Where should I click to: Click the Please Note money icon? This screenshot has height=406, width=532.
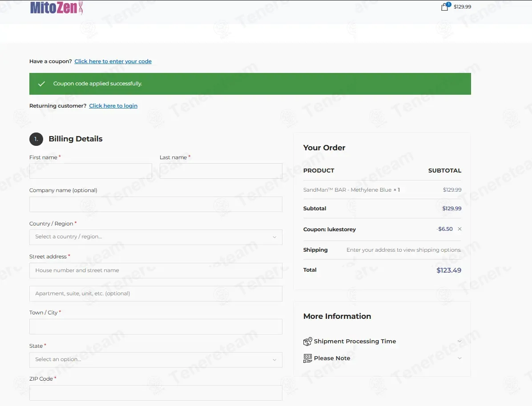307,358
